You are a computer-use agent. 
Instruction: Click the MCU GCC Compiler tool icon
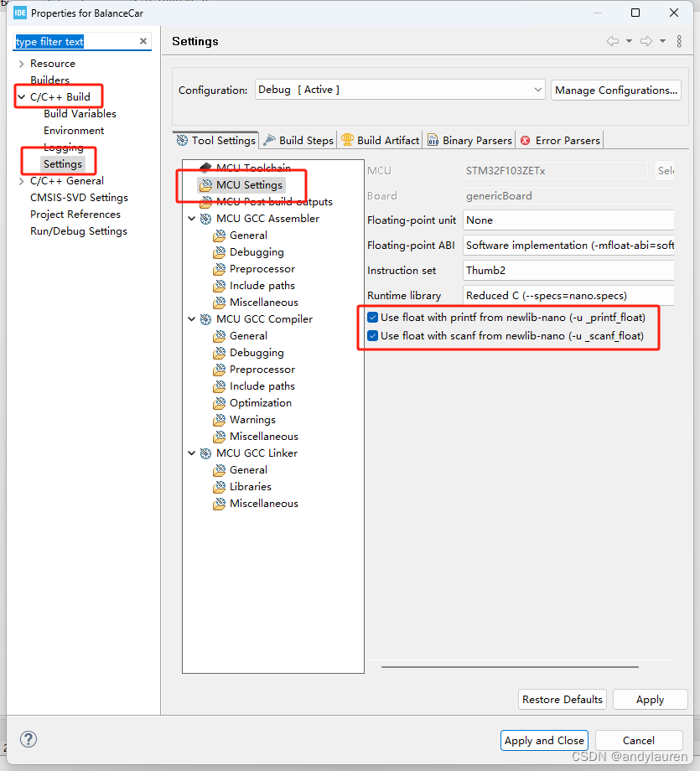click(206, 319)
